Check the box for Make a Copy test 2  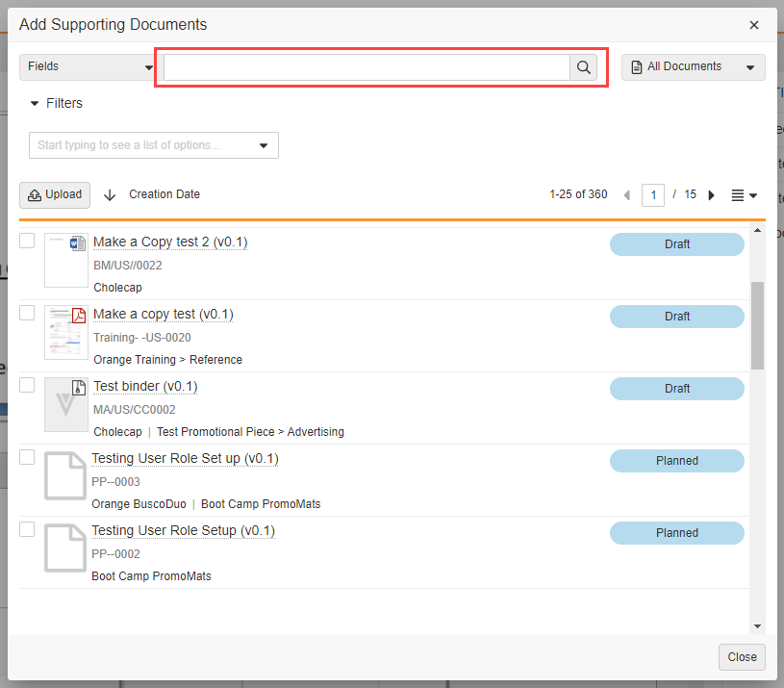coord(27,241)
